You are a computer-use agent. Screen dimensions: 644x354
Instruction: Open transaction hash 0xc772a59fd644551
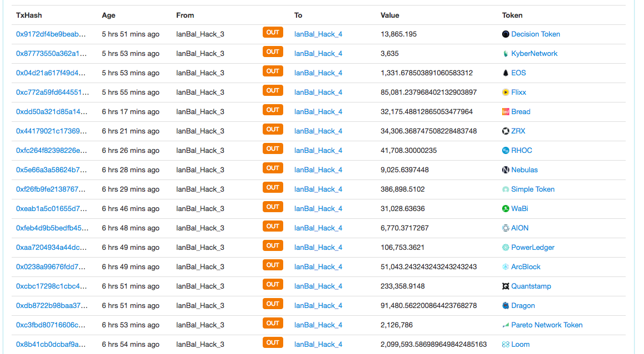52,93
